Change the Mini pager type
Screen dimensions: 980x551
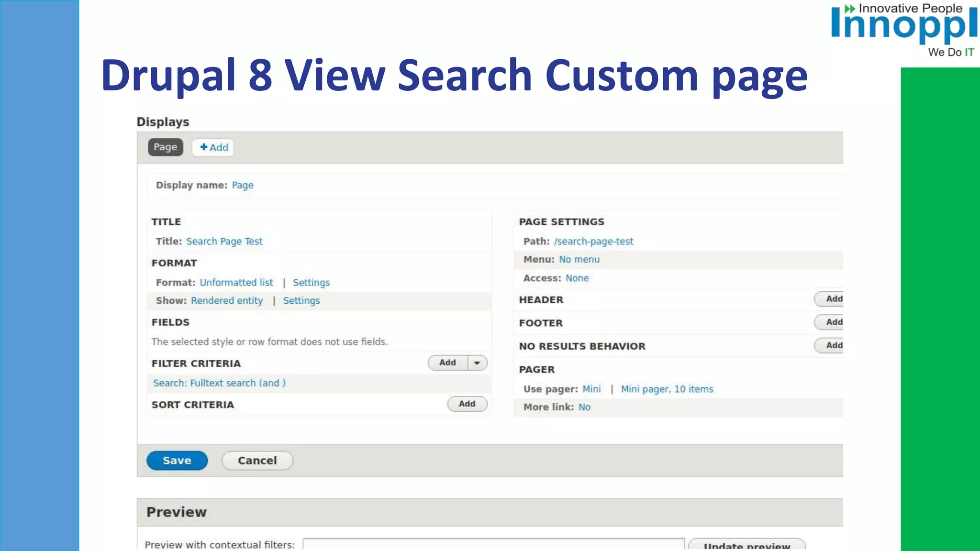[591, 389]
